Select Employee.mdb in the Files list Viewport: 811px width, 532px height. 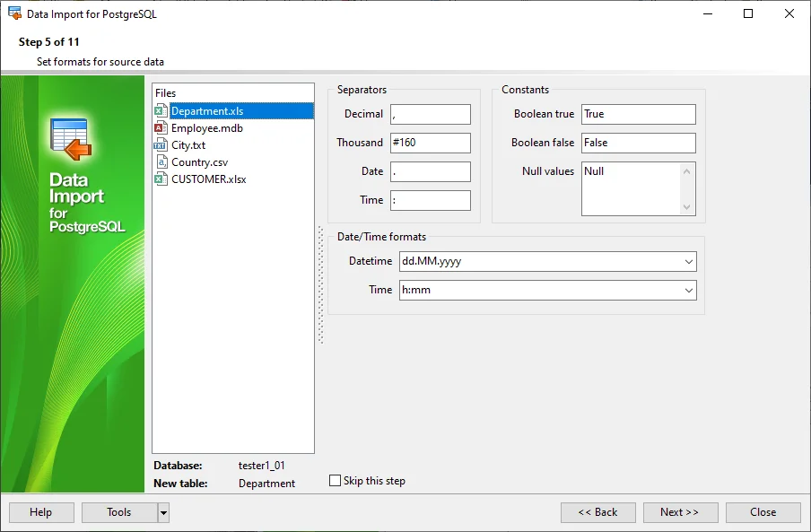click(206, 128)
